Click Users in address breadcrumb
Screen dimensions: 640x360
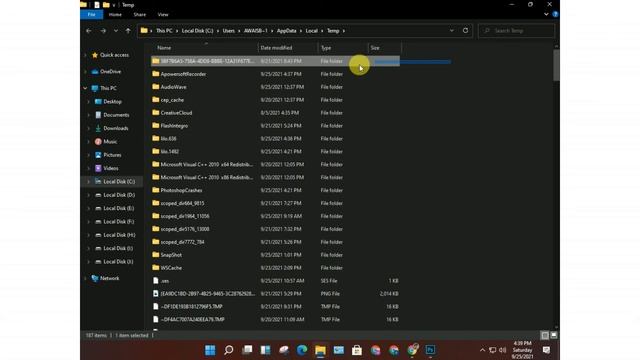pyautogui.click(x=229, y=31)
